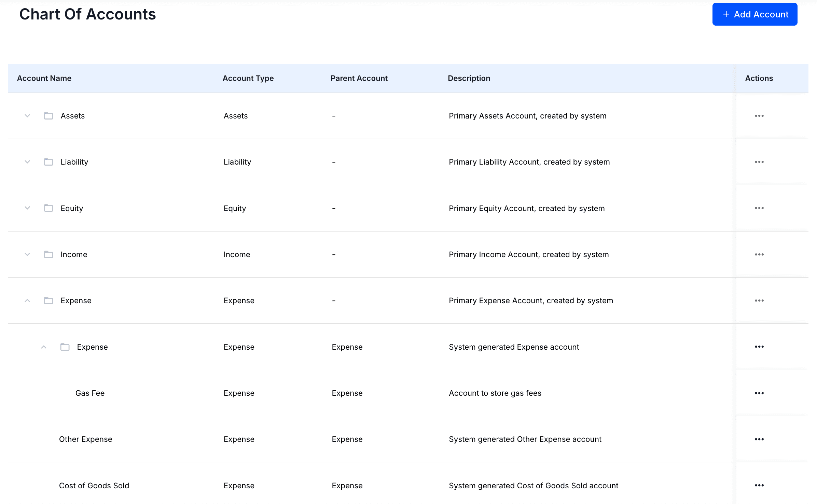Click the plus icon on Add Account
817x504 pixels.
726,14
